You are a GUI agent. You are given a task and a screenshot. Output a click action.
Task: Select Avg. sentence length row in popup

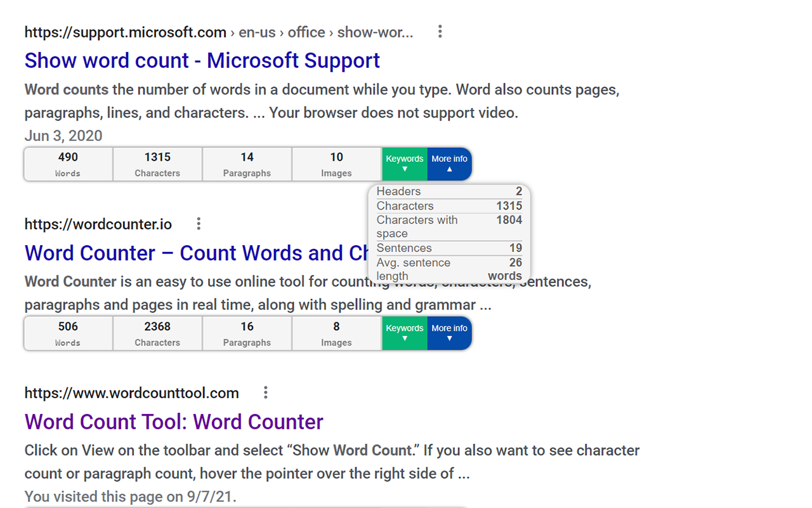pos(449,269)
